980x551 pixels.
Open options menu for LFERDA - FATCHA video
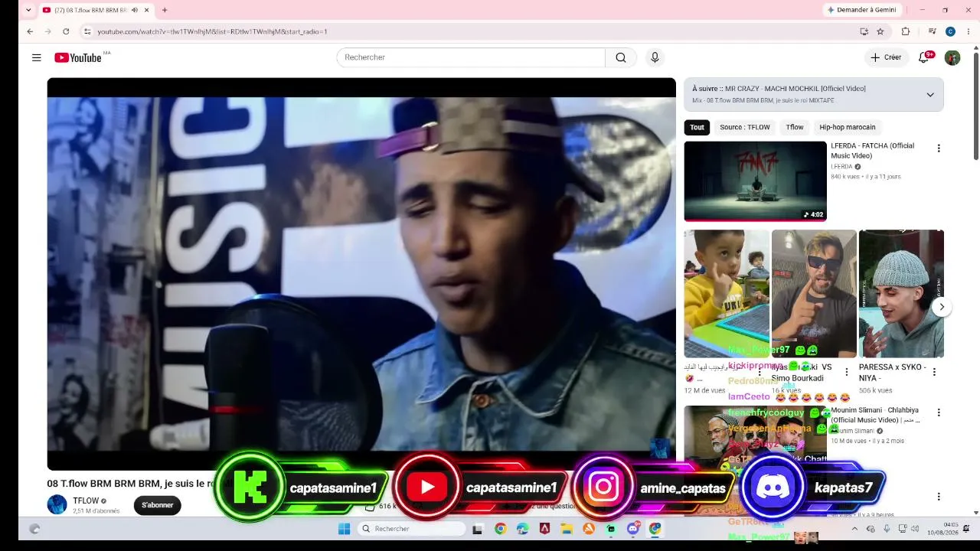pyautogui.click(x=939, y=148)
